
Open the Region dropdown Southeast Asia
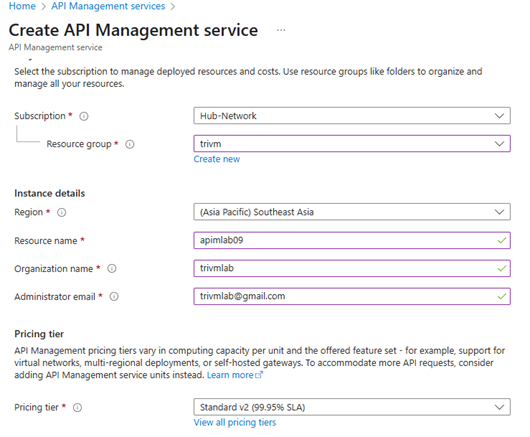coord(352,212)
